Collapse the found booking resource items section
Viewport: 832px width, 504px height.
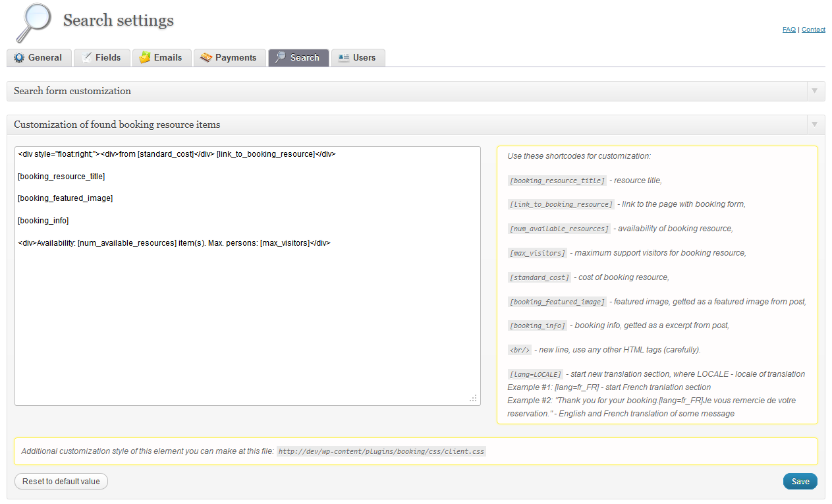(815, 125)
